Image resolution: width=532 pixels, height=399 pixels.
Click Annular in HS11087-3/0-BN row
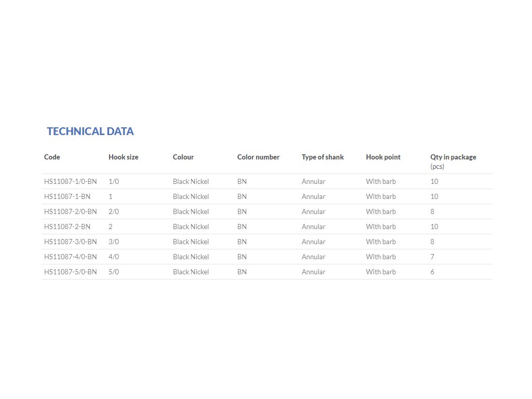[x=313, y=242]
